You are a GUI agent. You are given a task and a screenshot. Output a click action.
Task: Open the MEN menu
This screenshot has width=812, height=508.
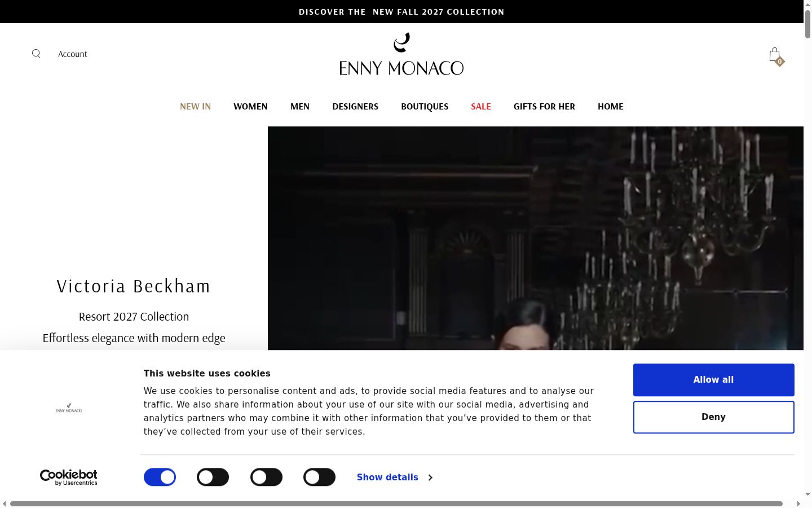pyautogui.click(x=300, y=106)
